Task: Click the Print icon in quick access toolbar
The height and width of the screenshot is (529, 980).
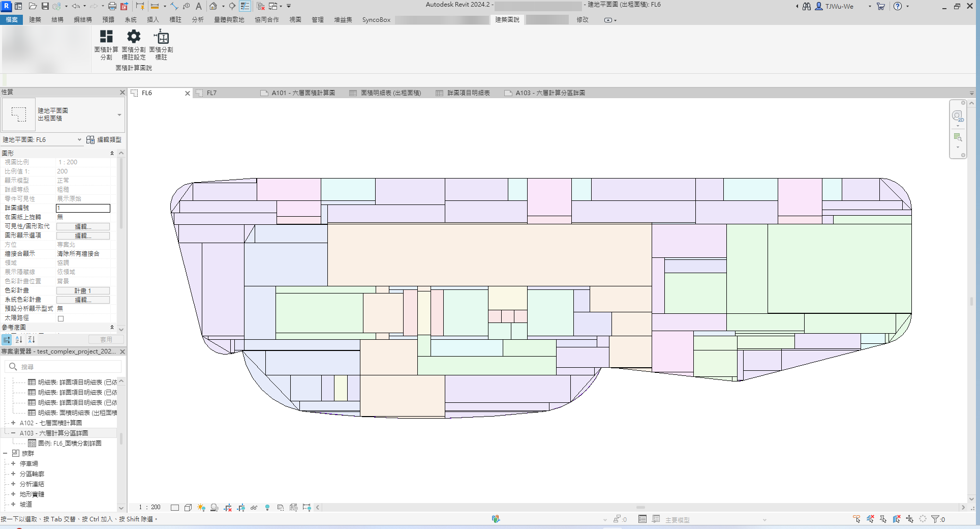Action: [112, 6]
